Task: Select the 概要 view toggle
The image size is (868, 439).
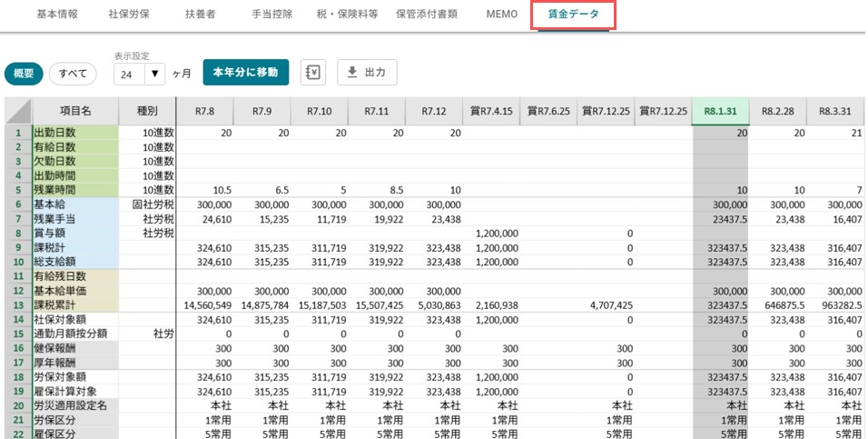Action: click(x=24, y=73)
